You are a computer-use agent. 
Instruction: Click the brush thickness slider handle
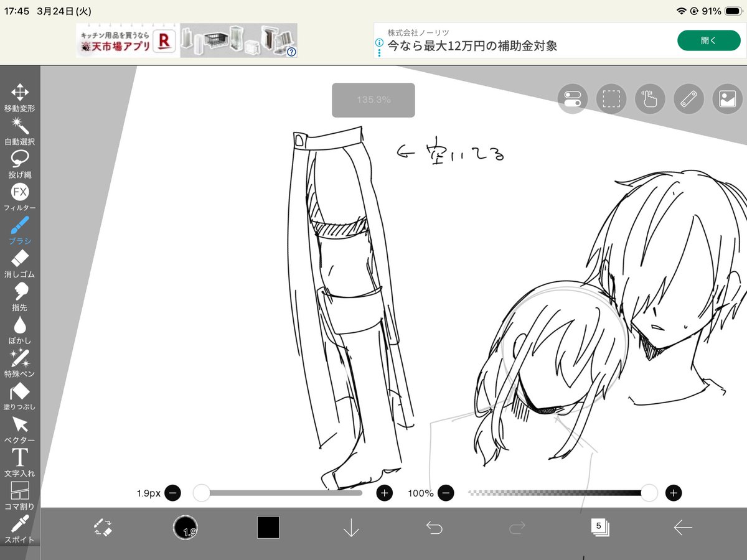(x=202, y=493)
